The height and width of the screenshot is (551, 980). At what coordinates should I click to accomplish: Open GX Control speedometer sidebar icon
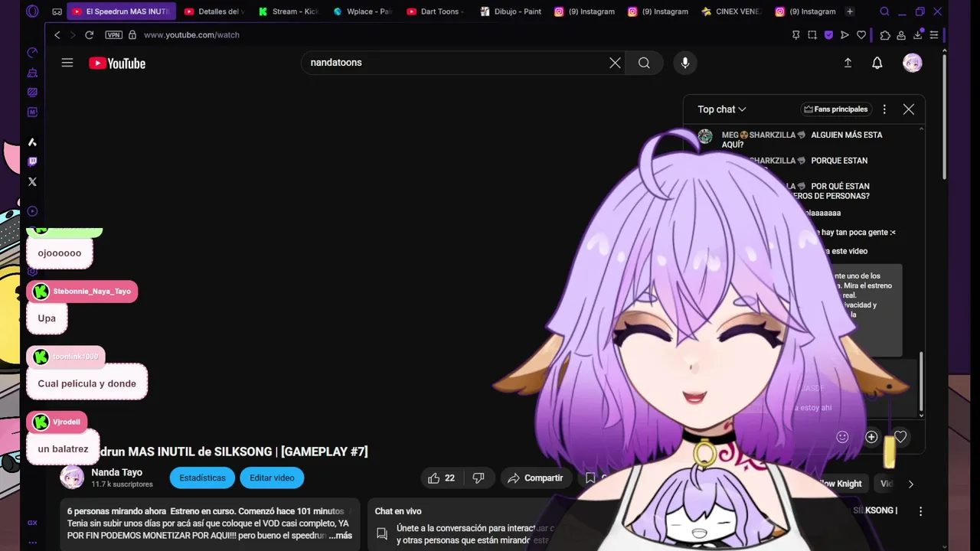pyautogui.click(x=32, y=52)
